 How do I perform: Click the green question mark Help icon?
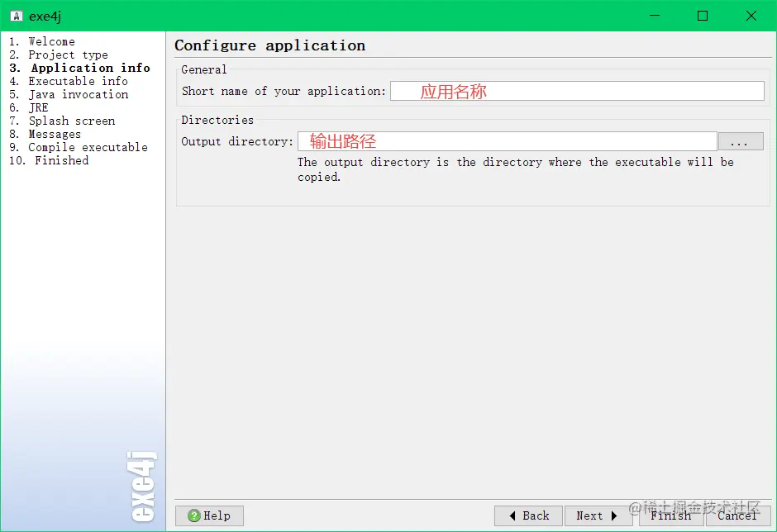tap(193, 515)
